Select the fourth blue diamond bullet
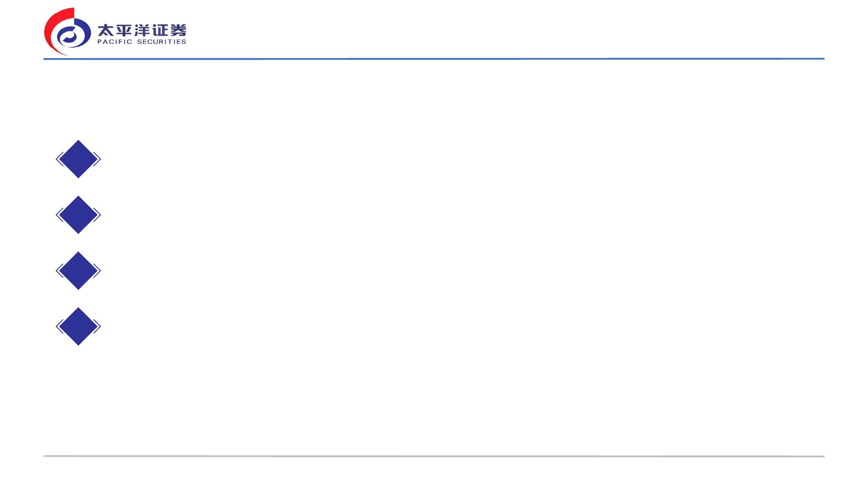Viewport: 868px width, 488px height. (x=78, y=326)
